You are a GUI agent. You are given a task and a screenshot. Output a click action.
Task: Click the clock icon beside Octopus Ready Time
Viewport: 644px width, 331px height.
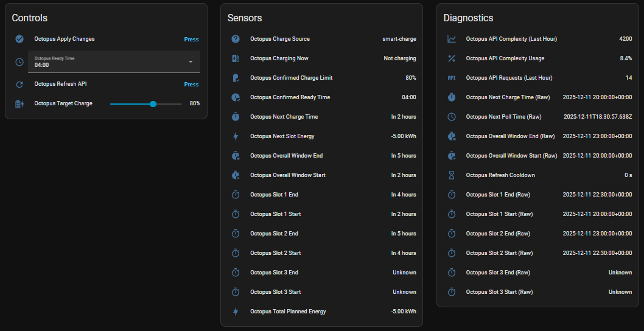click(19, 62)
